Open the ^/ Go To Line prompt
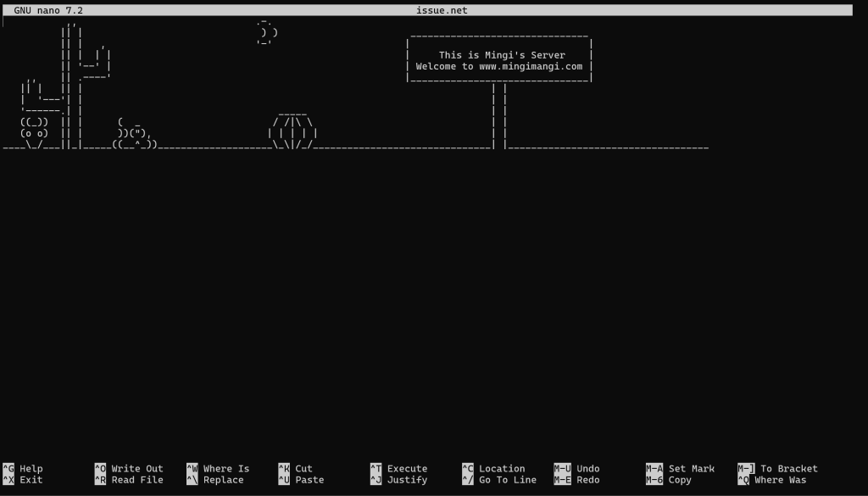 [x=498, y=480]
